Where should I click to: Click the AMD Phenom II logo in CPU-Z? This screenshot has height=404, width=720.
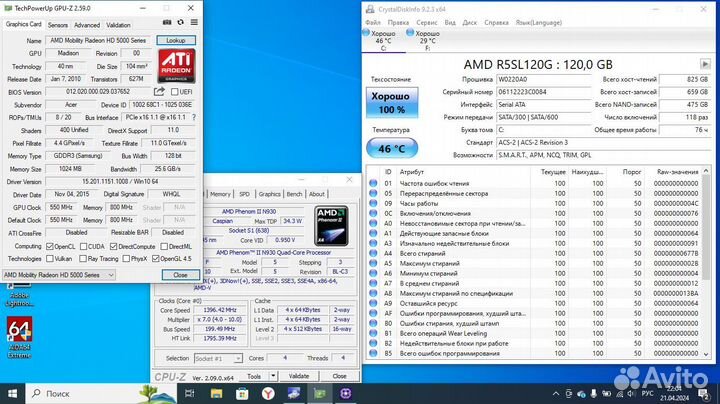pos(331,225)
